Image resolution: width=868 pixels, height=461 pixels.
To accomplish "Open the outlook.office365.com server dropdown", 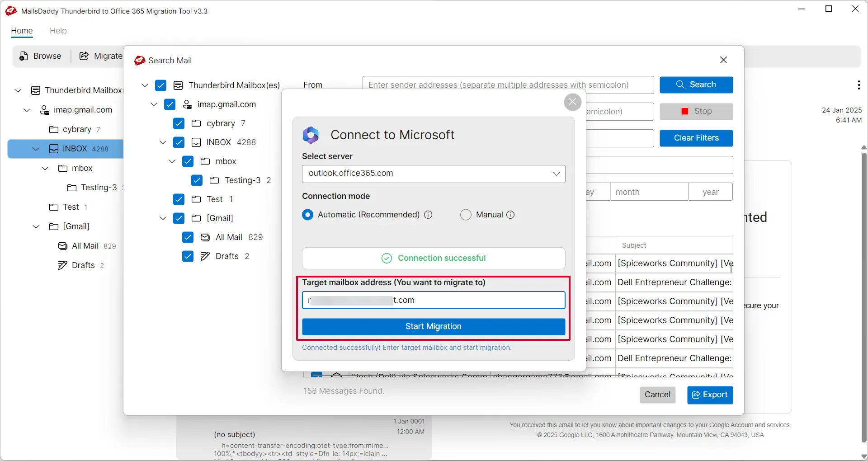I will 556,174.
